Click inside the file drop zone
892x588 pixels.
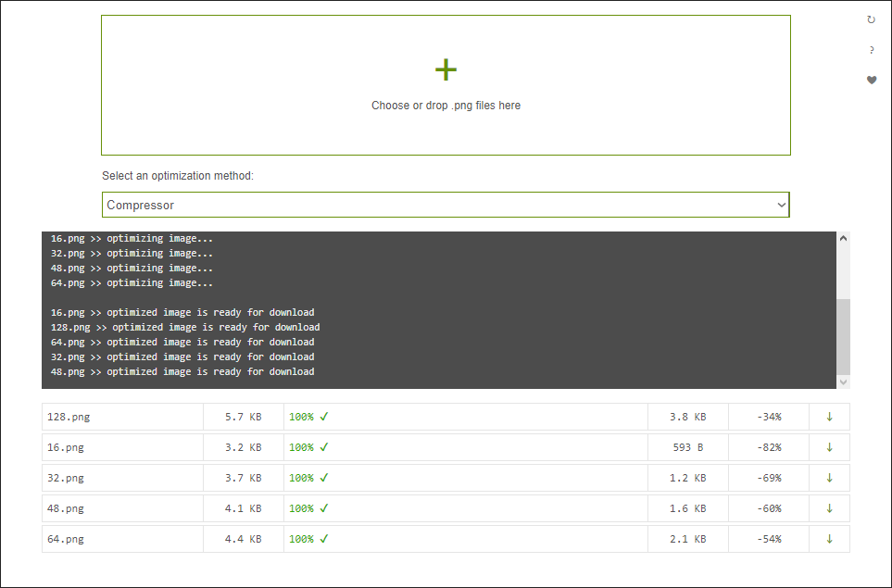(x=446, y=84)
